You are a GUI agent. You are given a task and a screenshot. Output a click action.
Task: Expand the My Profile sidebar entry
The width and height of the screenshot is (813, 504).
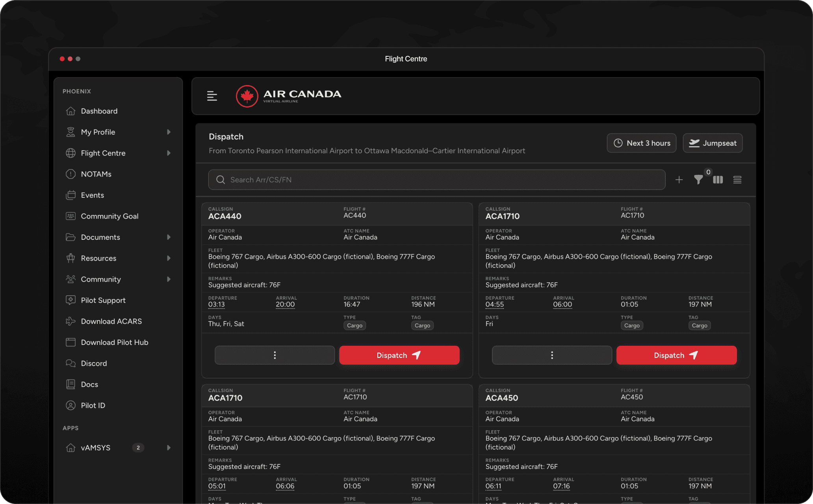(98, 132)
